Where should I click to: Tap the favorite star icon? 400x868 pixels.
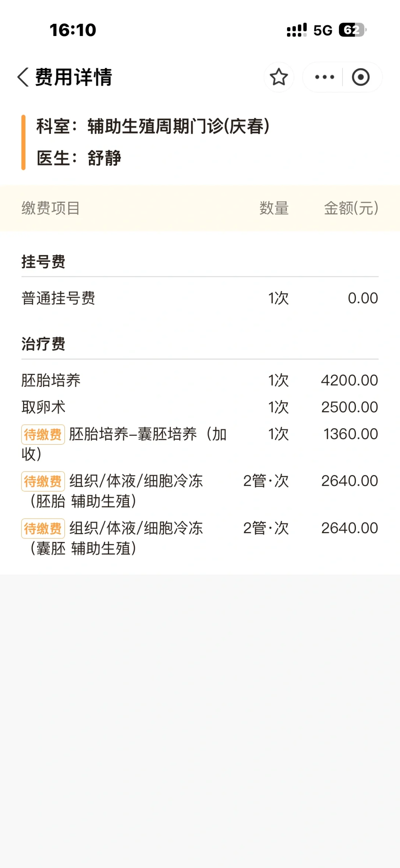(x=279, y=77)
